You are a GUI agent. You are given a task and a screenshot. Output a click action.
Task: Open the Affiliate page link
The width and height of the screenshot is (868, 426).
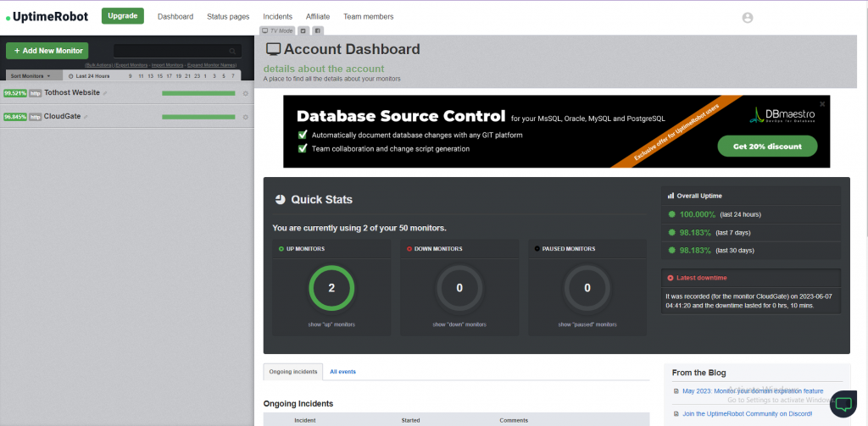pyautogui.click(x=318, y=17)
